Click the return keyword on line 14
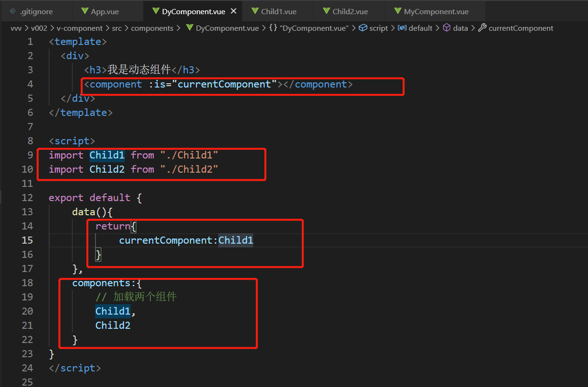This screenshot has width=588, height=387. click(113, 226)
